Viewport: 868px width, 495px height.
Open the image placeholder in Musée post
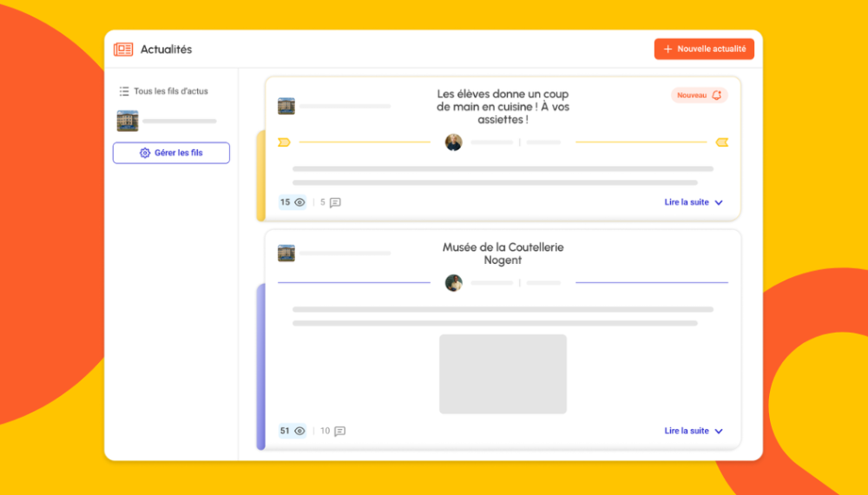point(503,373)
